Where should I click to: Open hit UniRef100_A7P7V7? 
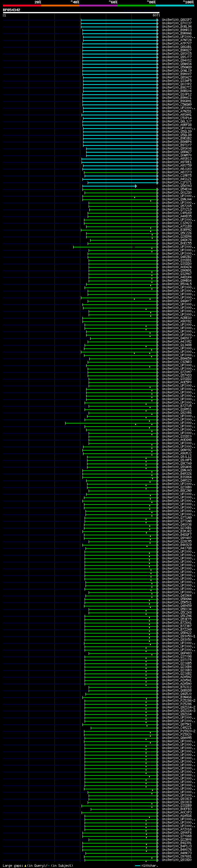(x=176, y=43)
